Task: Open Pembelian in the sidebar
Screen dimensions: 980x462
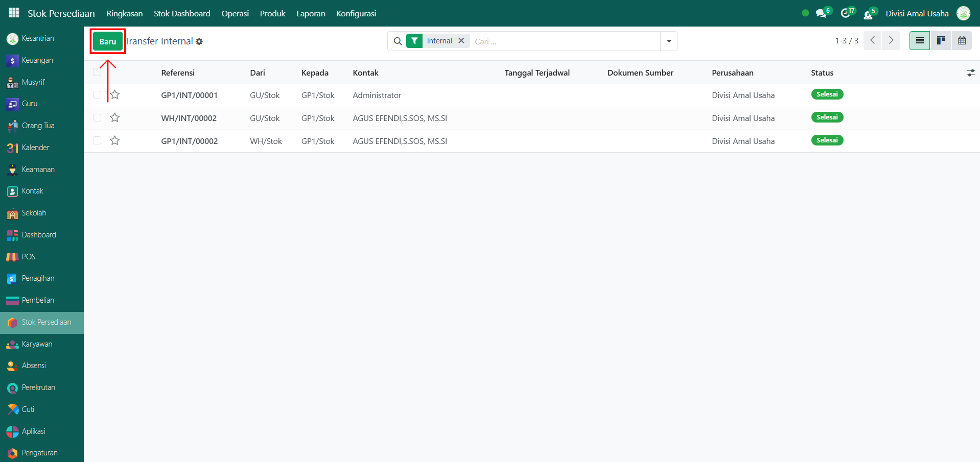Action: (x=37, y=300)
